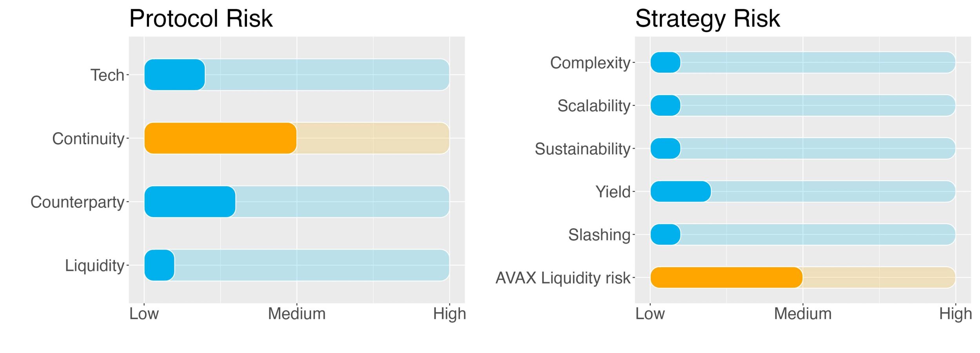980x353 pixels.
Task: Click High label under Strategy Risk
Action: (955, 314)
